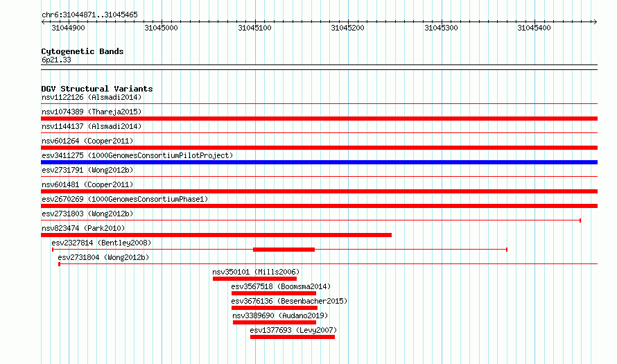Select the esv3567518 red bar

[274, 293]
